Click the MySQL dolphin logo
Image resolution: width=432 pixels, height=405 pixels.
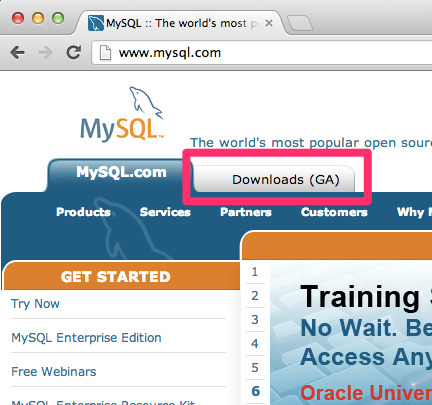coord(123,113)
